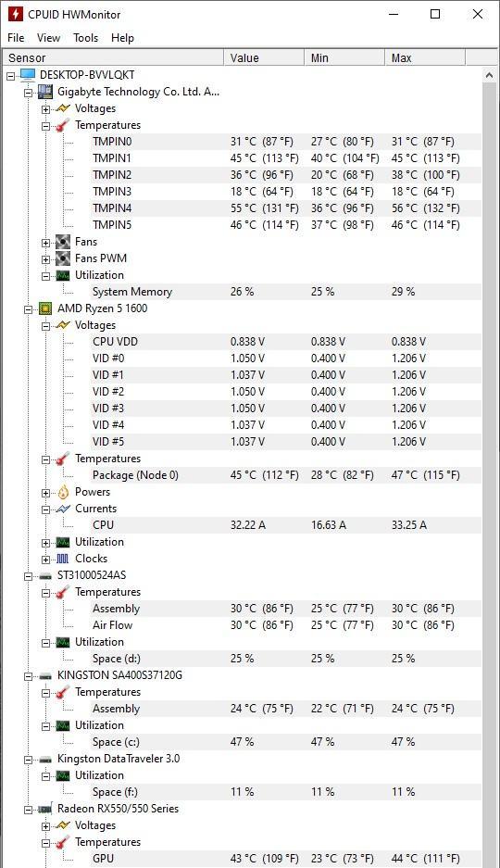Click the CPU Currents line icon
The height and width of the screenshot is (868, 500).
63,509
